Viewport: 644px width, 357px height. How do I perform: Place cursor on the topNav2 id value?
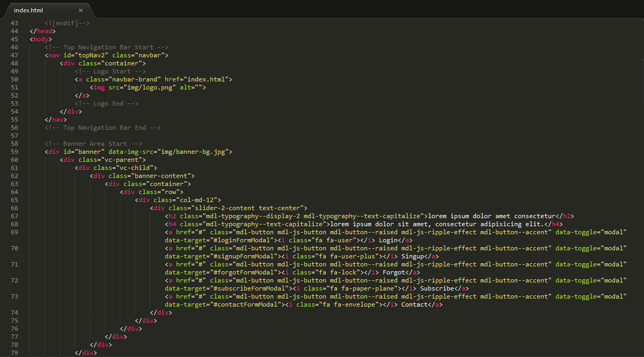click(94, 55)
